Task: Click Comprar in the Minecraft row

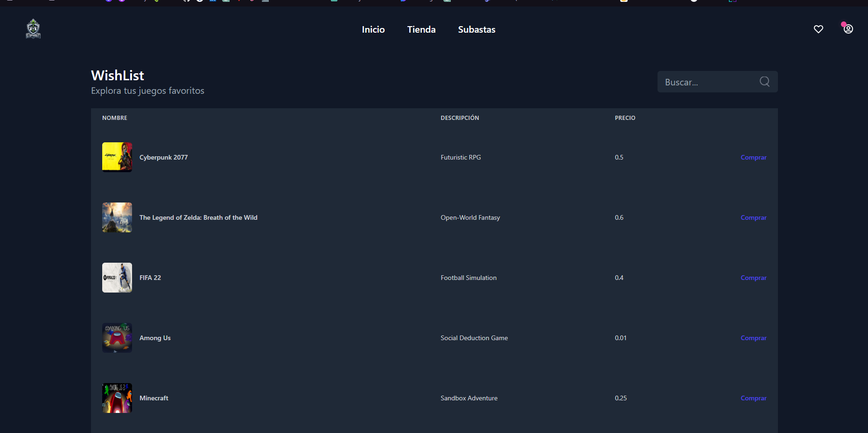Action: point(753,398)
